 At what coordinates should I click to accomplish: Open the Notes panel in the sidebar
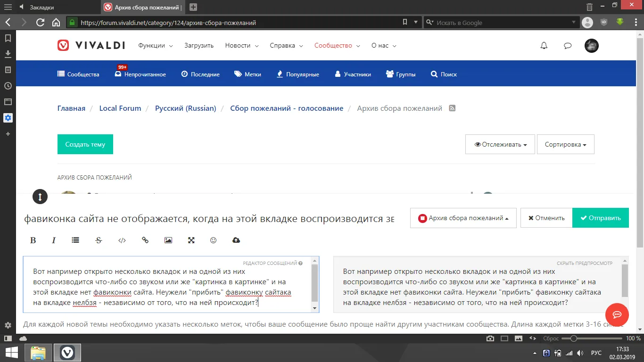[8, 70]
